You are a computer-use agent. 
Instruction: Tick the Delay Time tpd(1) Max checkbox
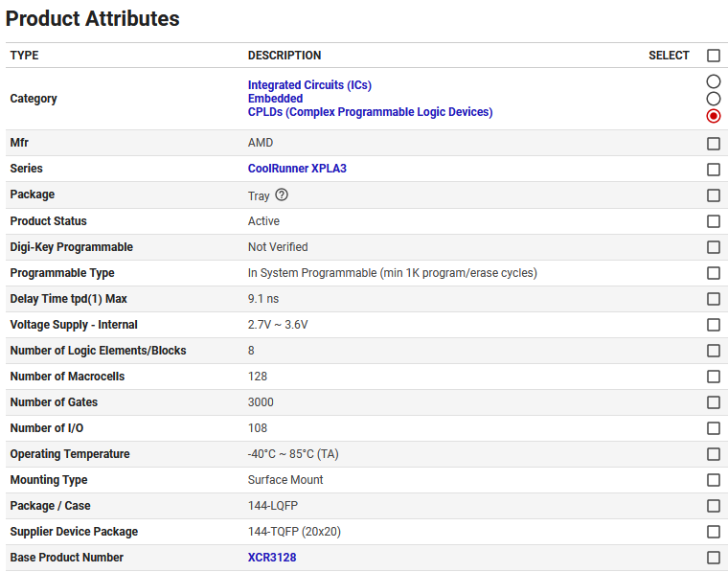713,299
